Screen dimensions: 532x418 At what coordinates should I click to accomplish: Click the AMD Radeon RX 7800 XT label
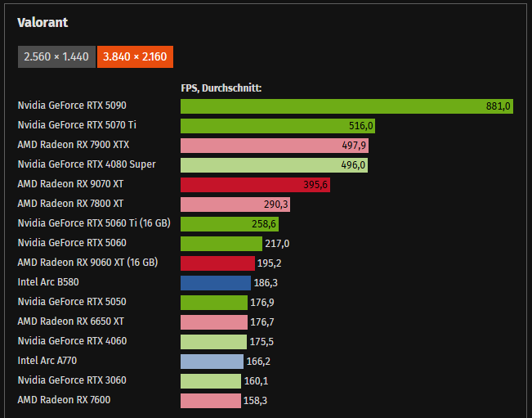click(70, 204)
